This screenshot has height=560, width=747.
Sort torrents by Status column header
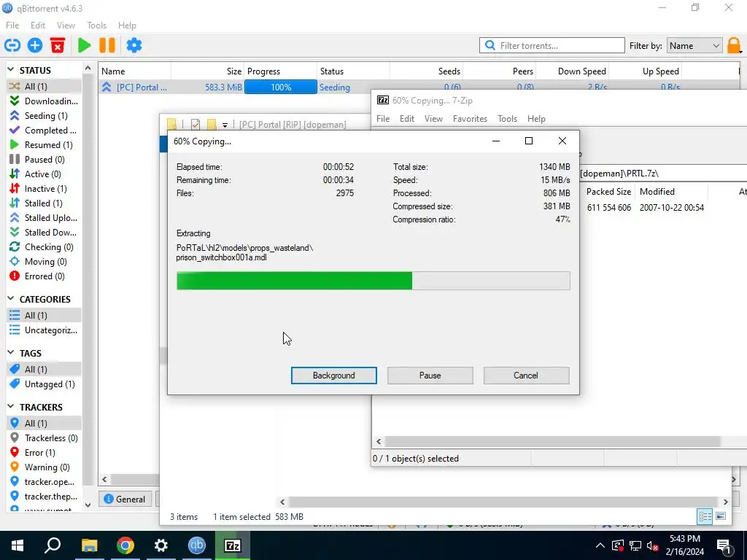[x=353, y=71]
